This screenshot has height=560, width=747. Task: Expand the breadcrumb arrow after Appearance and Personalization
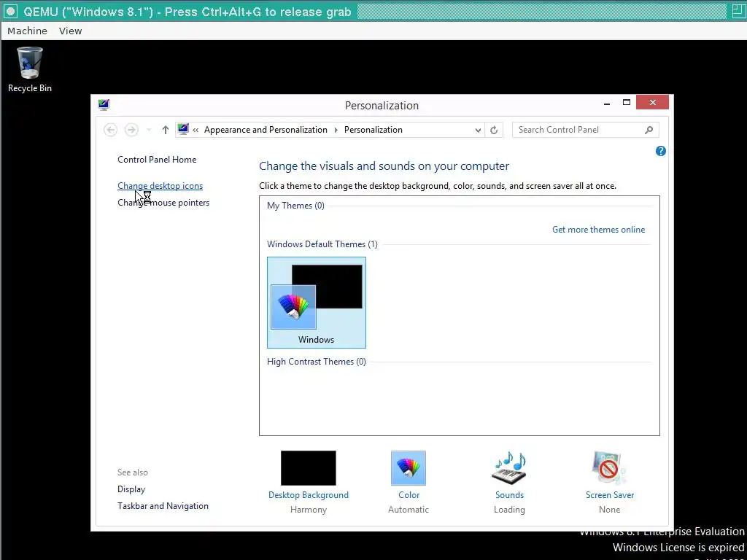tap(336, 130)
